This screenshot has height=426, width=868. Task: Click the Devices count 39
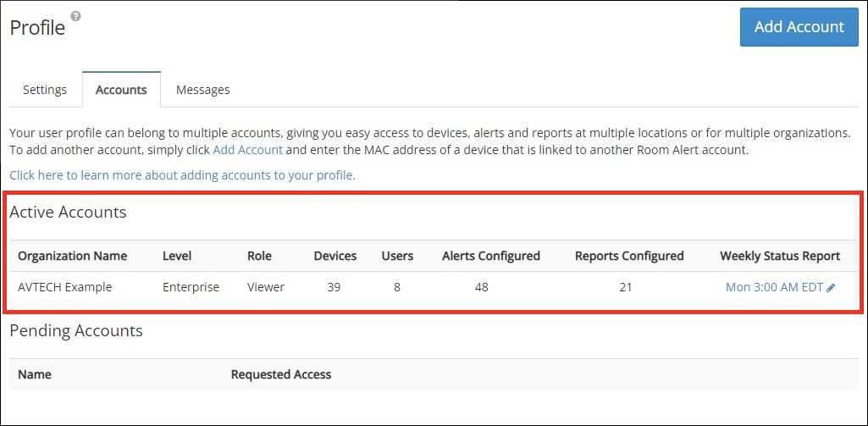coord(334,287)
